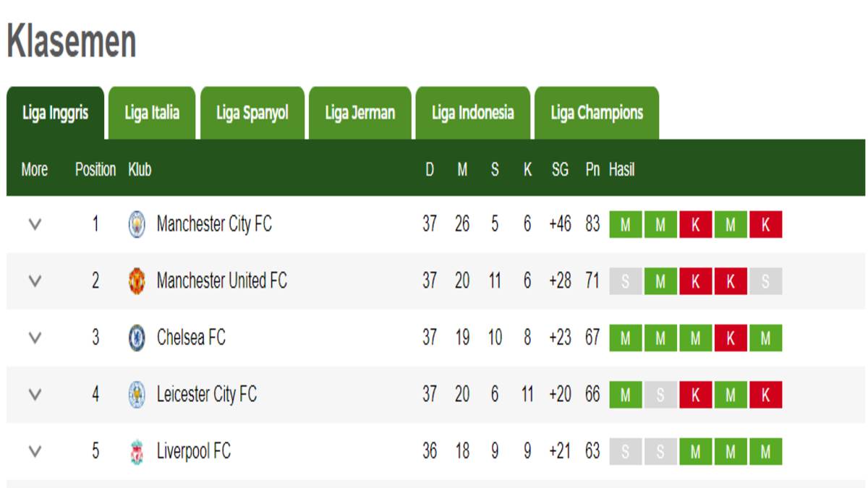The width and height of the screenshot is (868, 488).
Task: Click Manchester United's first gray S result box
Action: click(626, 282)
